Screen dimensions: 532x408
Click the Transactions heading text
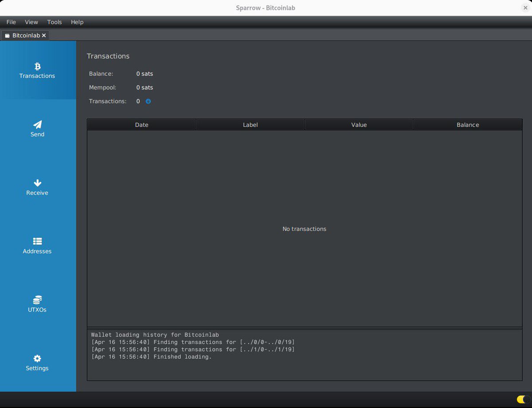coord(108,56)
